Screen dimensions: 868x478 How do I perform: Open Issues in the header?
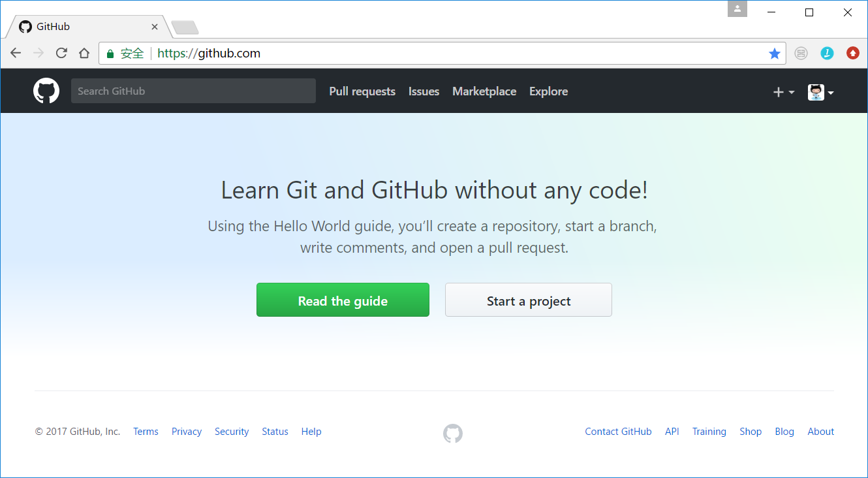click(424, 91)
